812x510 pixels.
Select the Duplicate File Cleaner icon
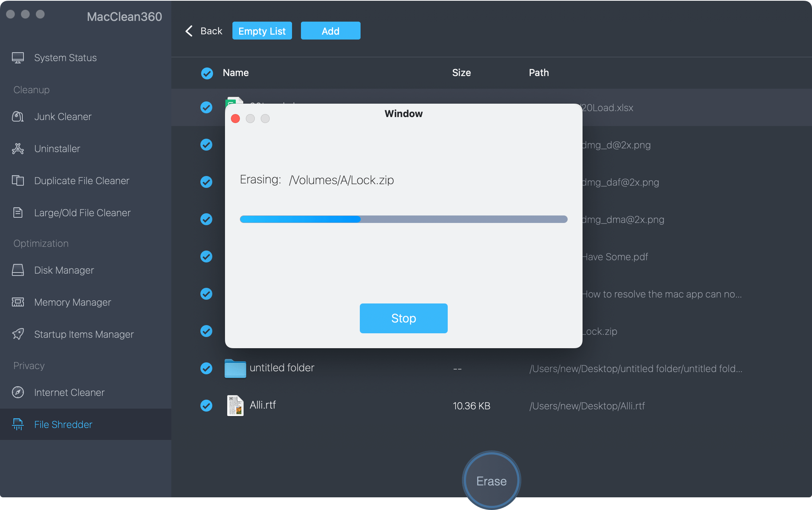(x=18, y=181)
